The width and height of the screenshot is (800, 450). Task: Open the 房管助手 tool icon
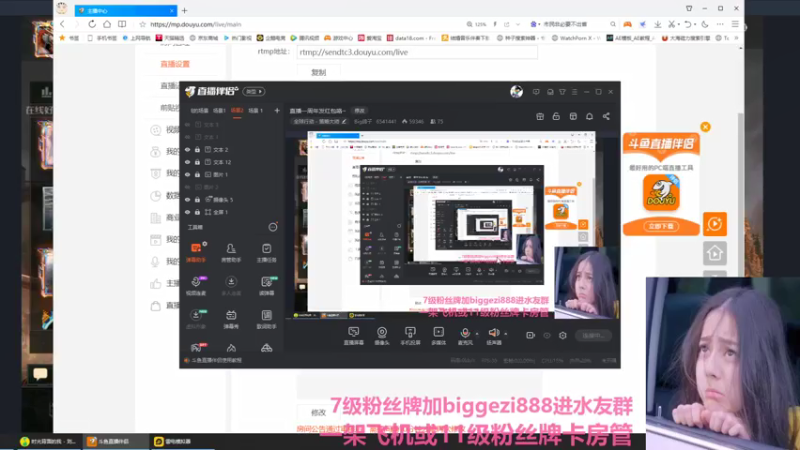tap(231, 252)
